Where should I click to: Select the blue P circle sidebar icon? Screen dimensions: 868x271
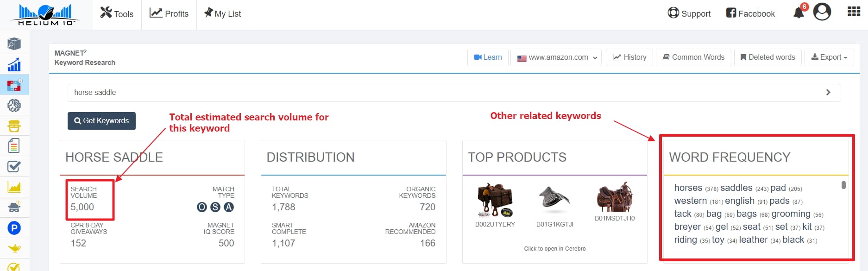tap(14, 228)
